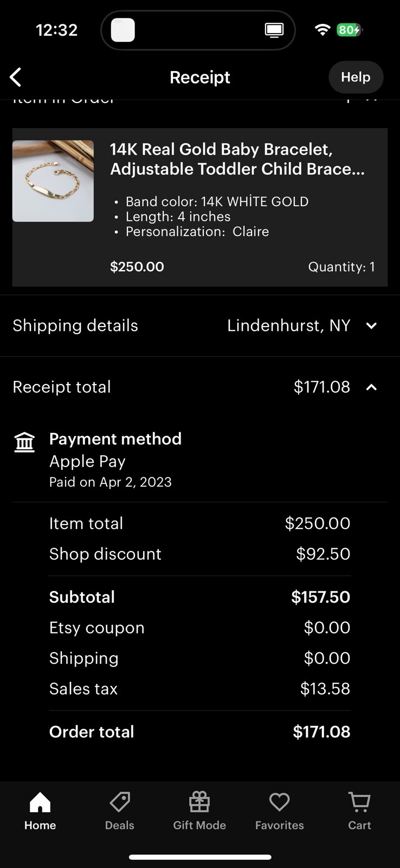Tap the Gift Mode gift icon
Image resolution: width=400 pixels, height=868 pixels.
click(x=199, y=802)
